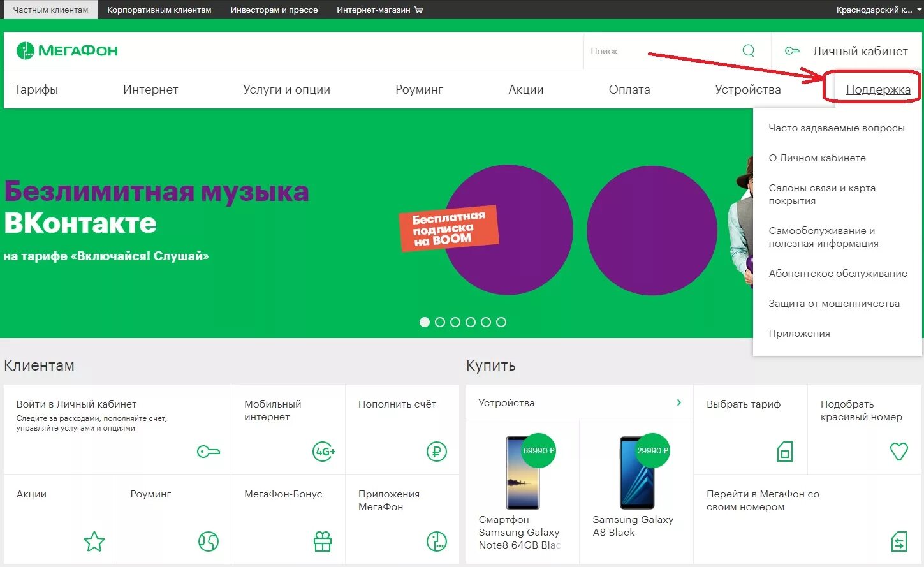Click the 4G+ icon in Мобильный интернет card
This screenshot has width=924, height=567.
pos(324,452)
